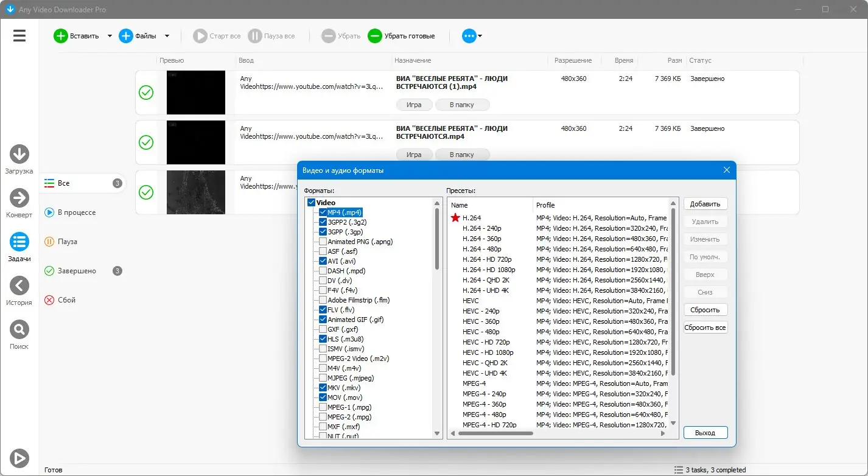
Task: Click the Убрать minus icon
Action: click(329, 36)
